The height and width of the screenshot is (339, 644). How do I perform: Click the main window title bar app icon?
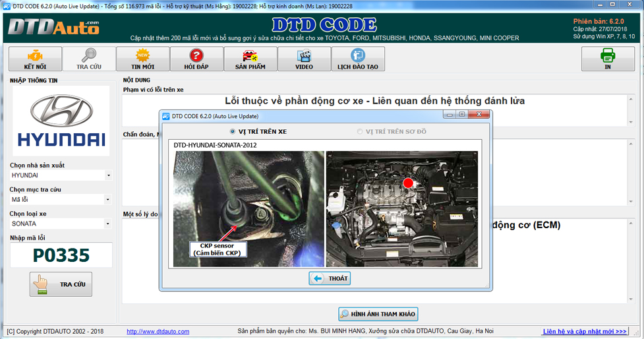[7, 6]
